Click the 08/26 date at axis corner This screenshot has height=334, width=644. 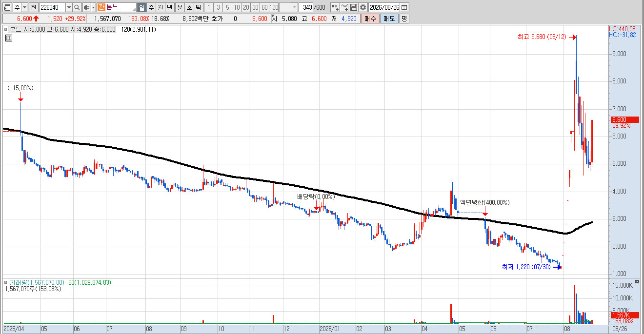(x=620, y=329)
